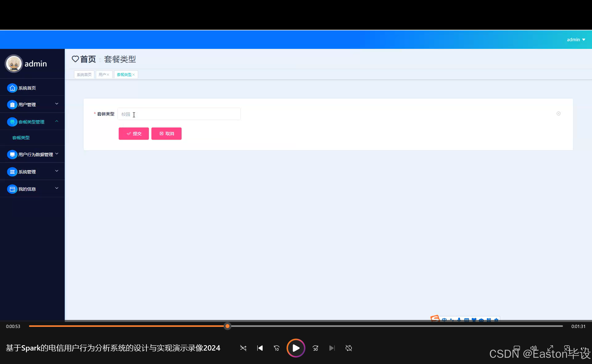Toggle Chinese/English mode 中 in Sogou bar
The image size is (592, 364).
tap(444, 320)
